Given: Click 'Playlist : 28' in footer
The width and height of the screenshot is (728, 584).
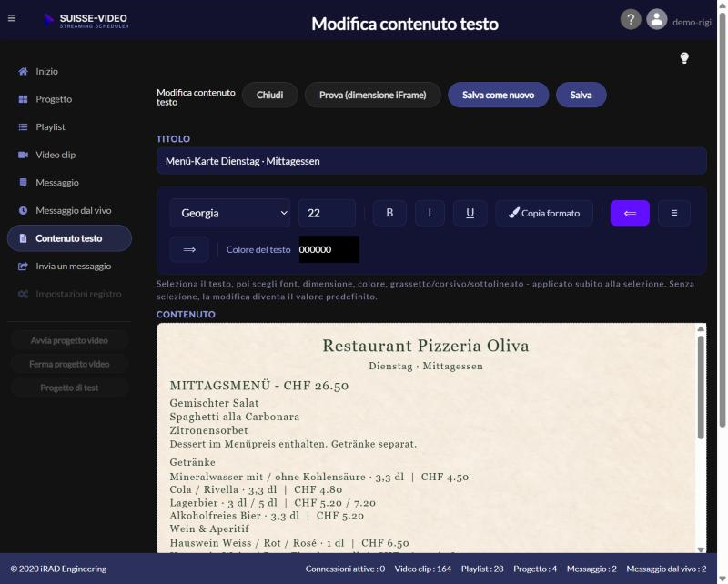Looking at the screenshot, I should pyautogui.click(x=482, y=569).
